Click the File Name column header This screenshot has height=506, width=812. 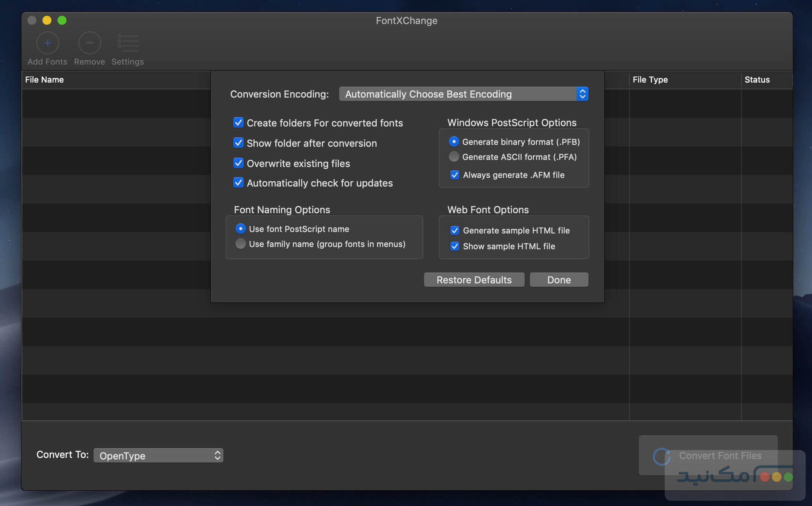(44, 80)
